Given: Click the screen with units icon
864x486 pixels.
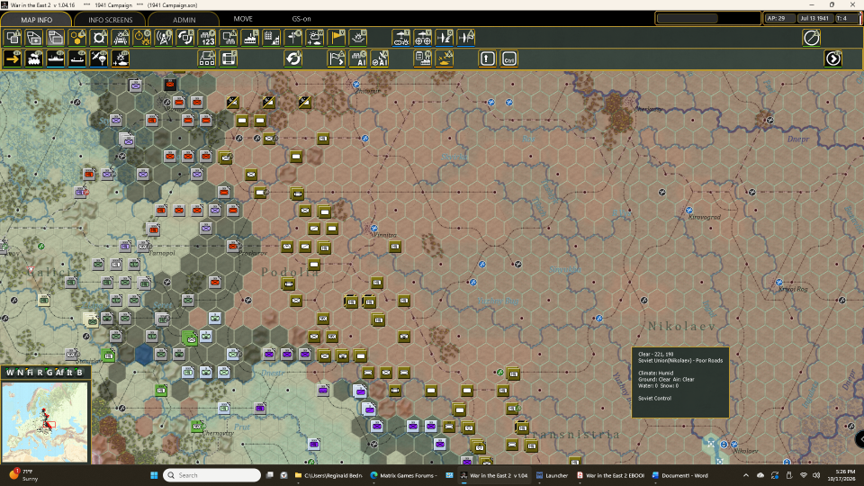Looking at the screenshot, I should click(x=229, y=38).
